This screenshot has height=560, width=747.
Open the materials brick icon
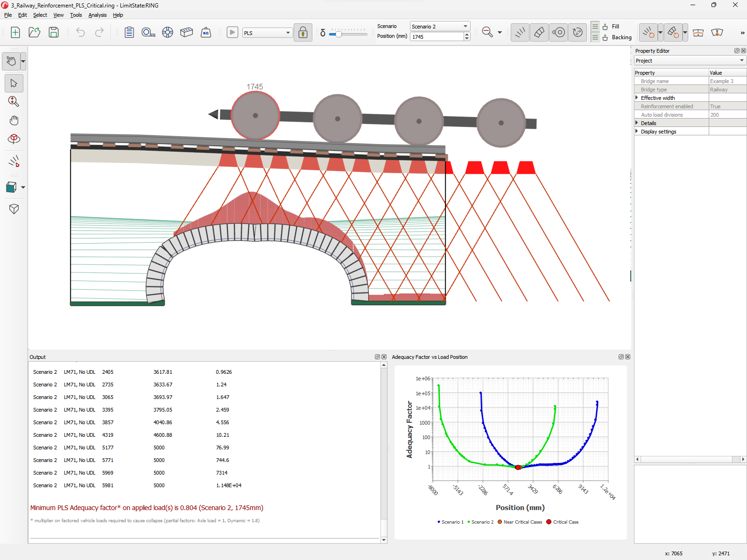point(186,32)
